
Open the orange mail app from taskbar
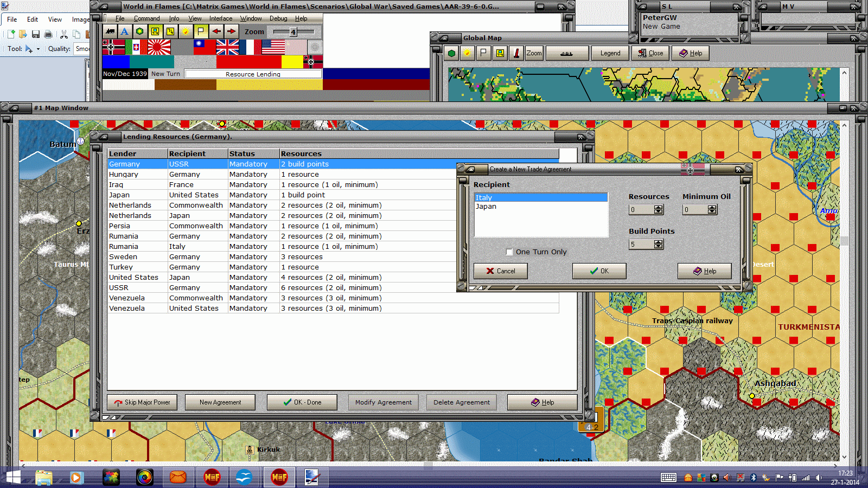[x=178, y=477]
